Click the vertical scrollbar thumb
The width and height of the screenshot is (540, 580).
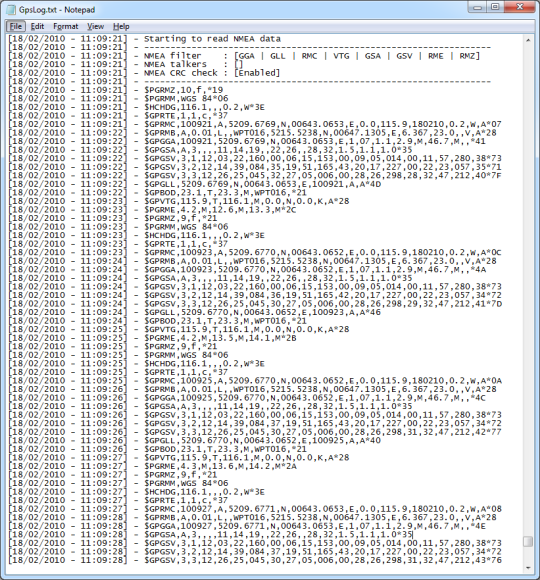(x=528, y=542)
